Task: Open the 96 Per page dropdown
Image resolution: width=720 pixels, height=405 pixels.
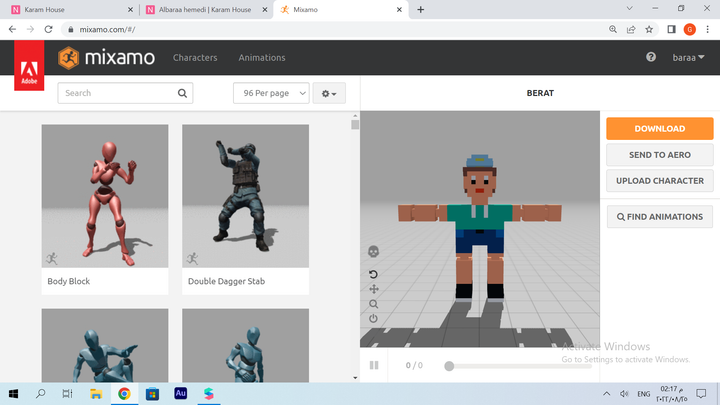Action: tap(271, 93)
